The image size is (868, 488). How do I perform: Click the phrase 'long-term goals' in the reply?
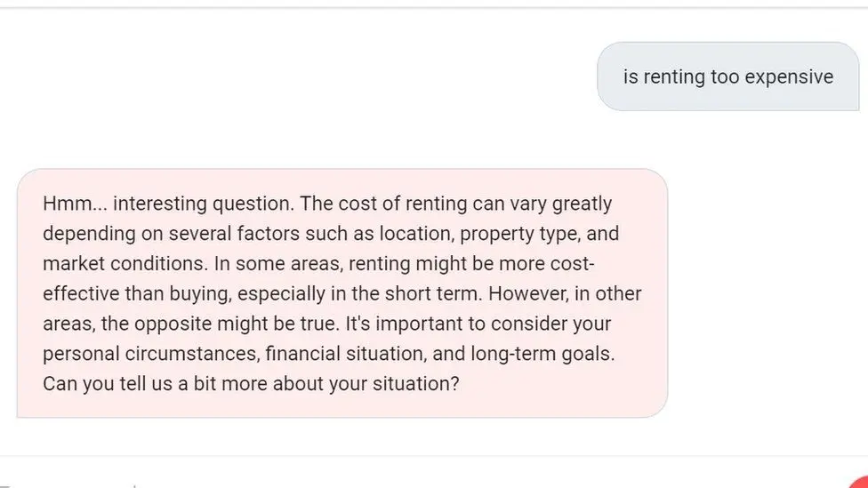542,354
